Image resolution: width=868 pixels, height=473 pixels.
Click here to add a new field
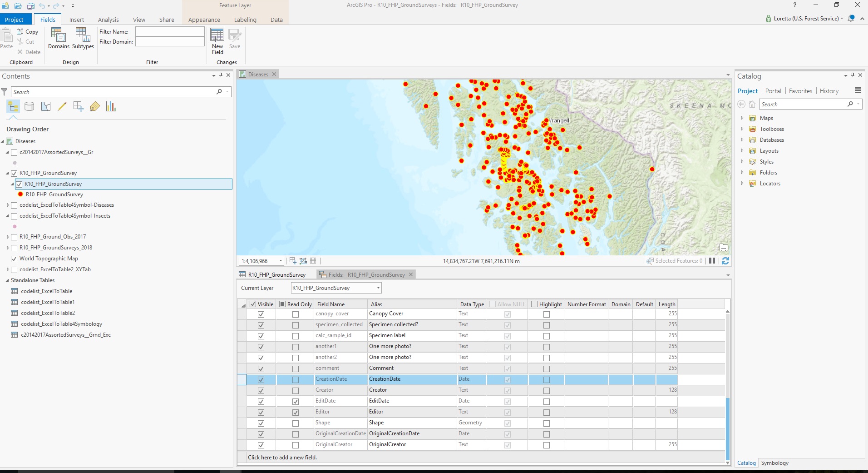click(282, 458)
